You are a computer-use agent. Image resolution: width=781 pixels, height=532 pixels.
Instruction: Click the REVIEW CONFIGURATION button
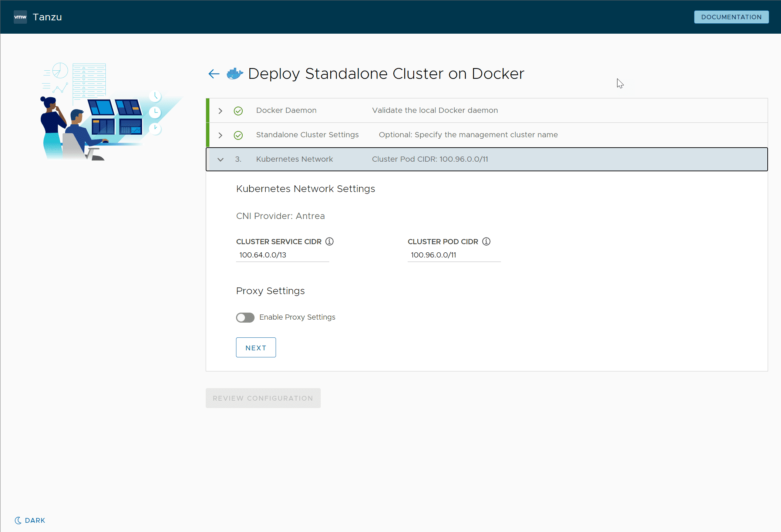(x=263, y=398)
